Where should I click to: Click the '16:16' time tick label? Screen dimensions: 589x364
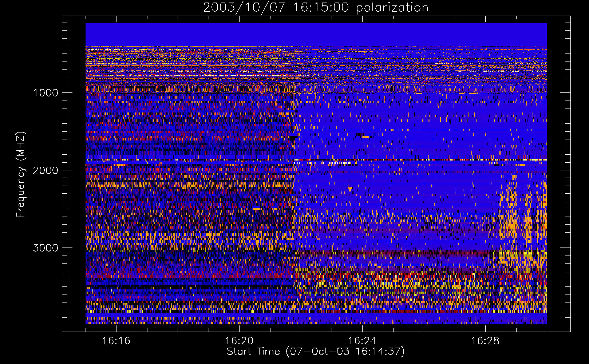(x=116, y=341)
